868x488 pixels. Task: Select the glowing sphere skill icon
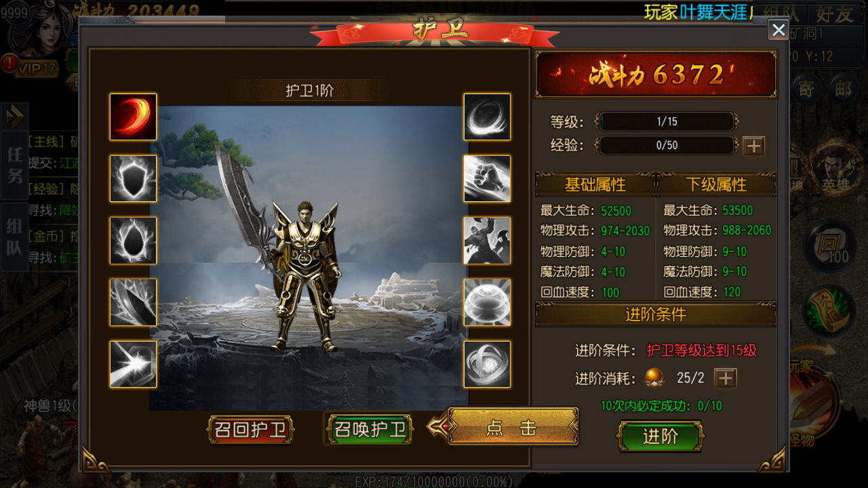[x=487, y=302]
